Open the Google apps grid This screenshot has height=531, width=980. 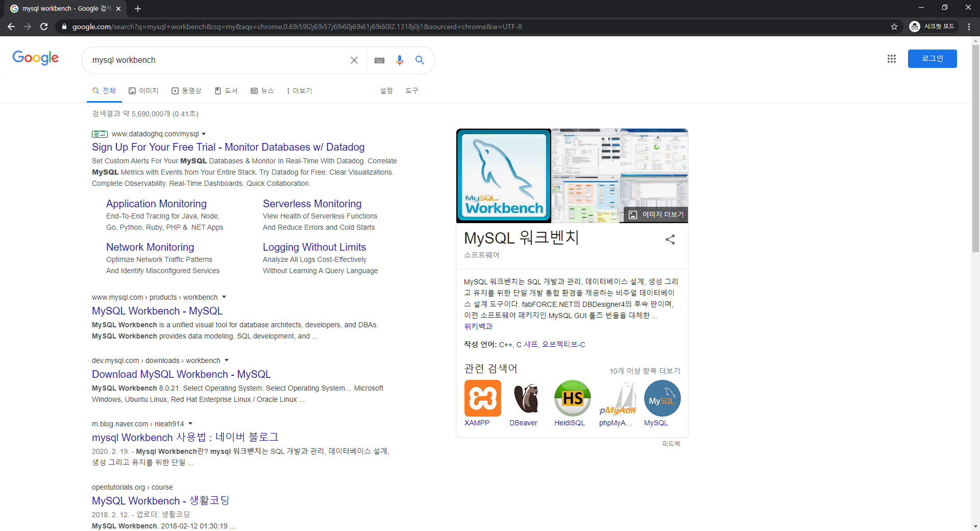coord(892,59)
